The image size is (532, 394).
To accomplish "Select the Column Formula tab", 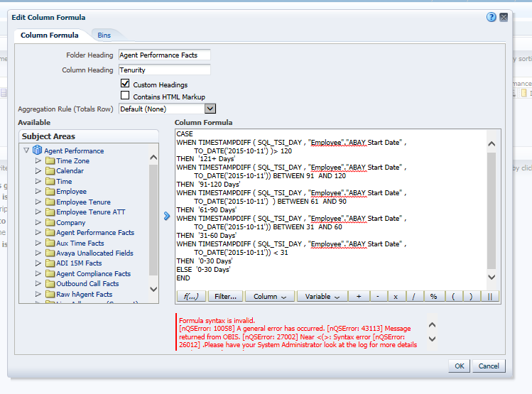I will tap(49, 35).
